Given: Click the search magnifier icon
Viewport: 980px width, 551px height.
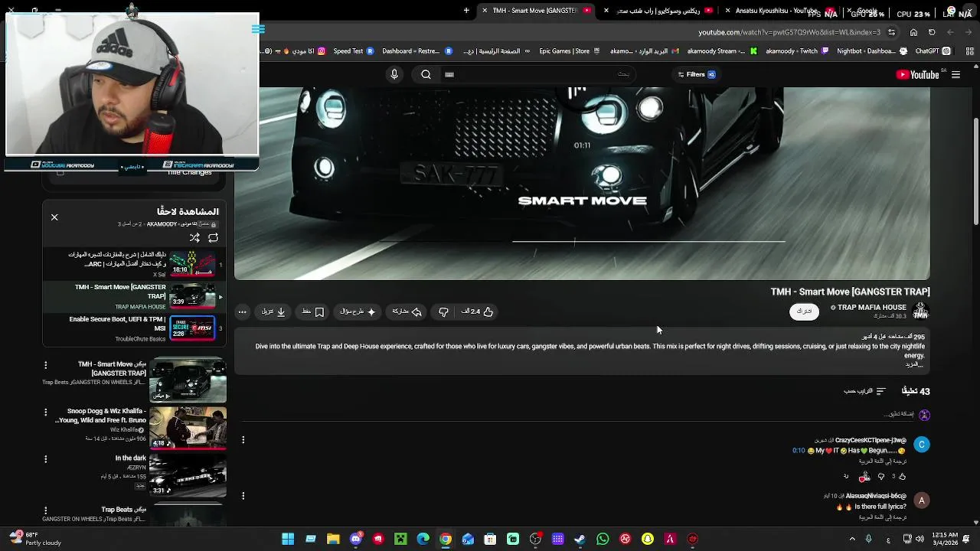Looking at the screenshot, I should pos(426,74).
